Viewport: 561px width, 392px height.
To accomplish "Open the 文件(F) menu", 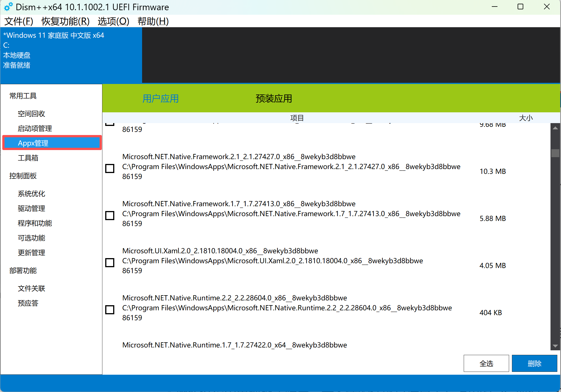I will point(19,21).
